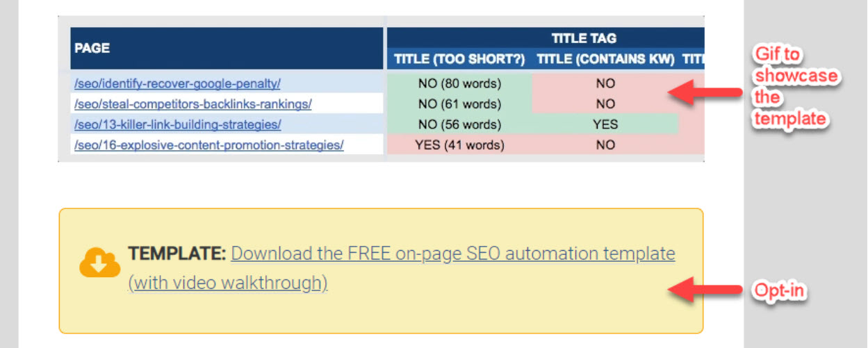
Task: Select the "NO (56 words)" cell
Action: [x=459, y=125]
